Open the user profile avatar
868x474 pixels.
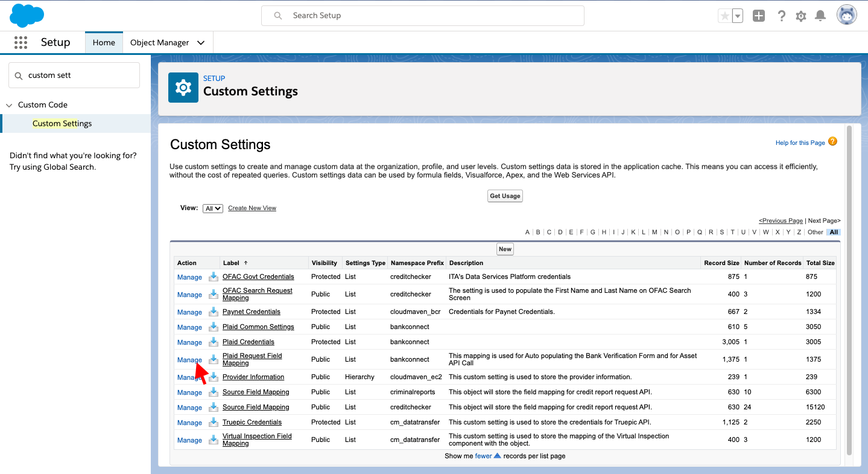[847, 15]
